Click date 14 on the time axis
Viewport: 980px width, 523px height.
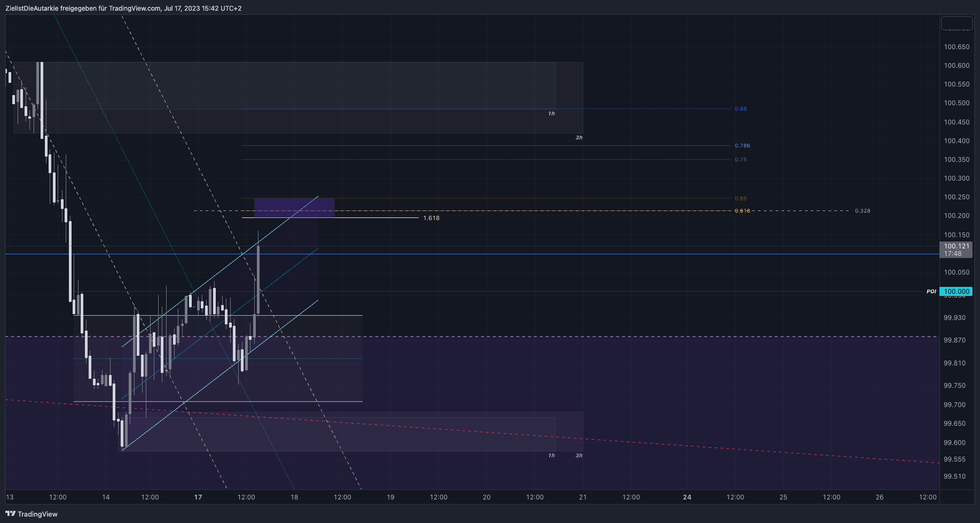(x=106, y=497)
